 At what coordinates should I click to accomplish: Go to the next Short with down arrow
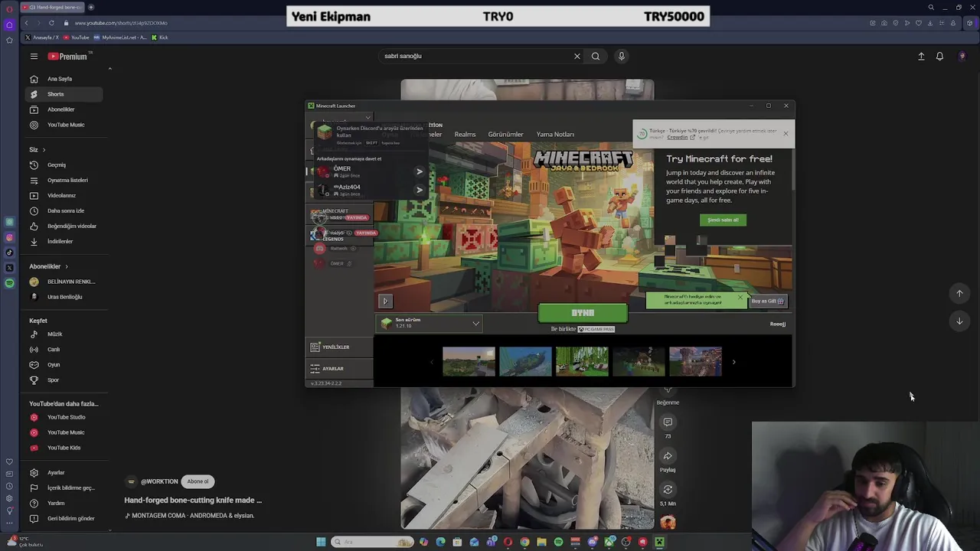[959, 321]
